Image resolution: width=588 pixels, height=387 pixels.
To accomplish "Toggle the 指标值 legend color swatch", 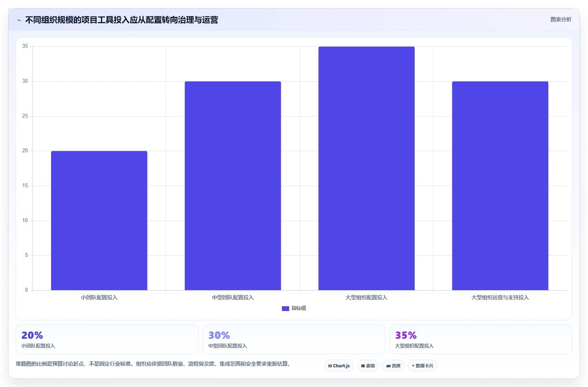I will pyautogui.click(x=286, y=309).
